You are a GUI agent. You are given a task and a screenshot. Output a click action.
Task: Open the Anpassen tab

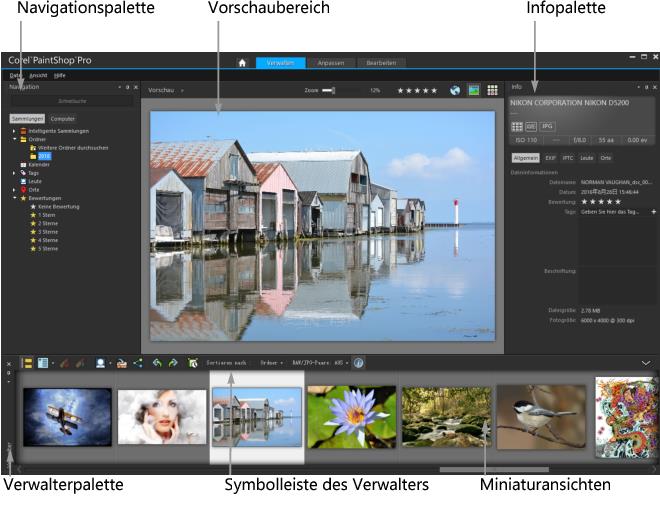click(x=329, y=62)
